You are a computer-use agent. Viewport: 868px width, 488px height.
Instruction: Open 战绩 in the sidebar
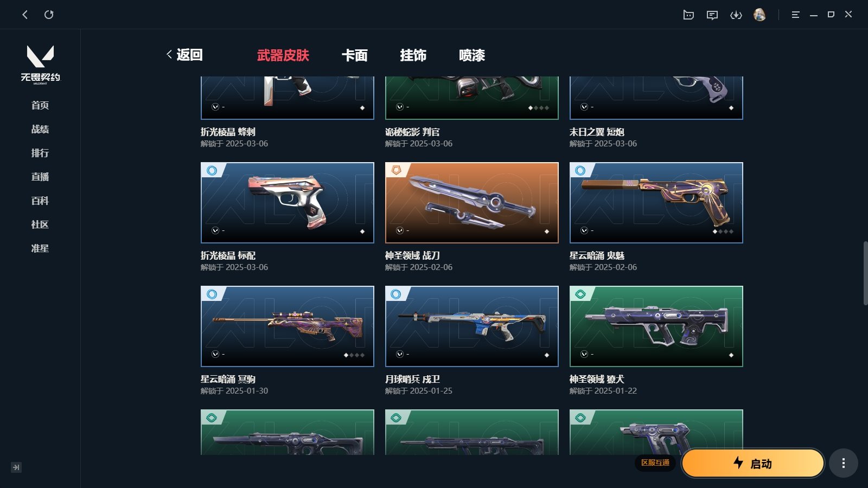pyautogui.click(x=40, y=129)
